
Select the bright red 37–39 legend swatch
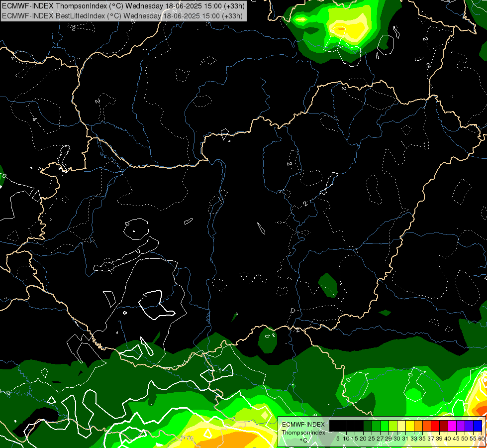(x=435, y=426)
